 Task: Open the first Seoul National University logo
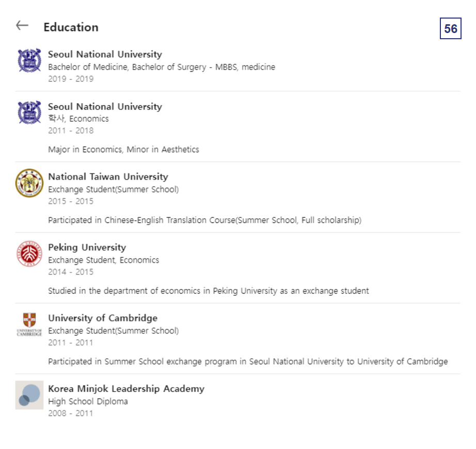[x=29, y=60]
